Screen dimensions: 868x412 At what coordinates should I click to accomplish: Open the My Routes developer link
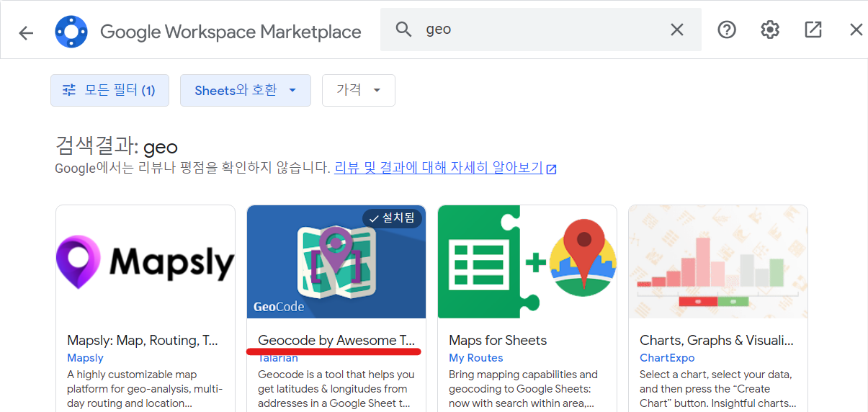(x=476, y=358)
